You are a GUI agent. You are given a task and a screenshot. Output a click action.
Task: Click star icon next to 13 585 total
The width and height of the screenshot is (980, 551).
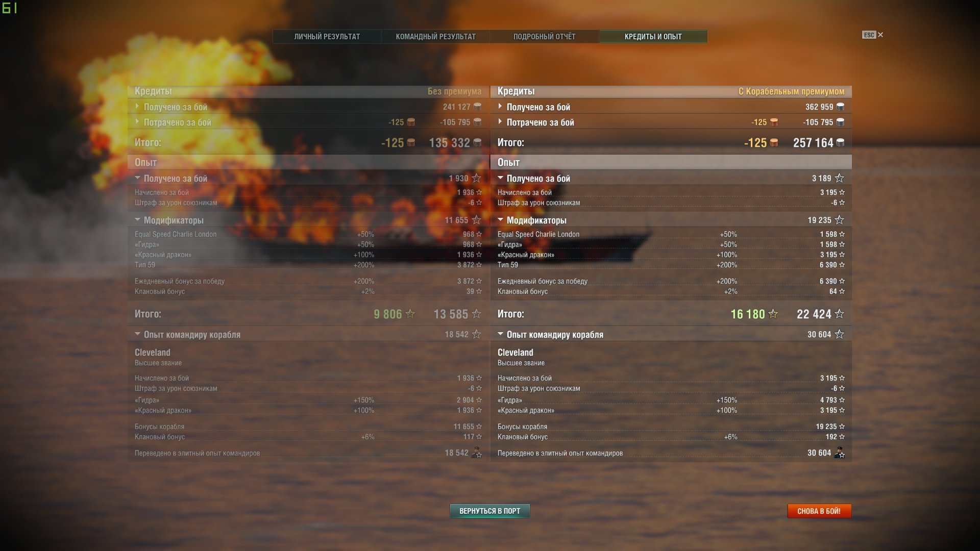pyautogui.click(x=476, y=314)
